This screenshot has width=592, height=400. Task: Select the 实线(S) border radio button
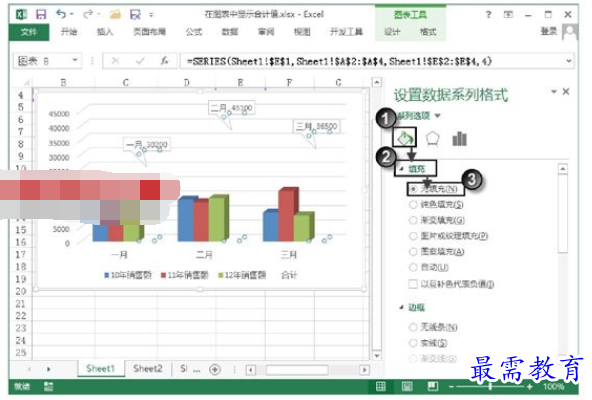413,343
